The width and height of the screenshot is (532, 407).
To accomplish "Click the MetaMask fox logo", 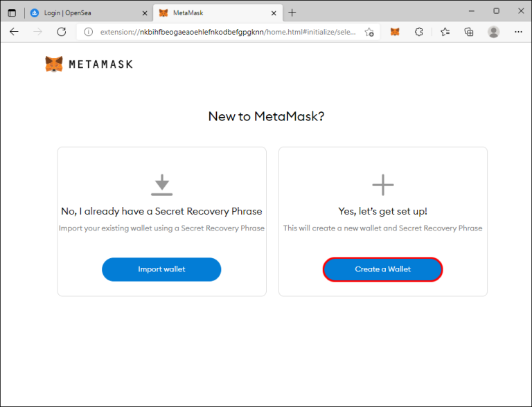I will 54,64.
